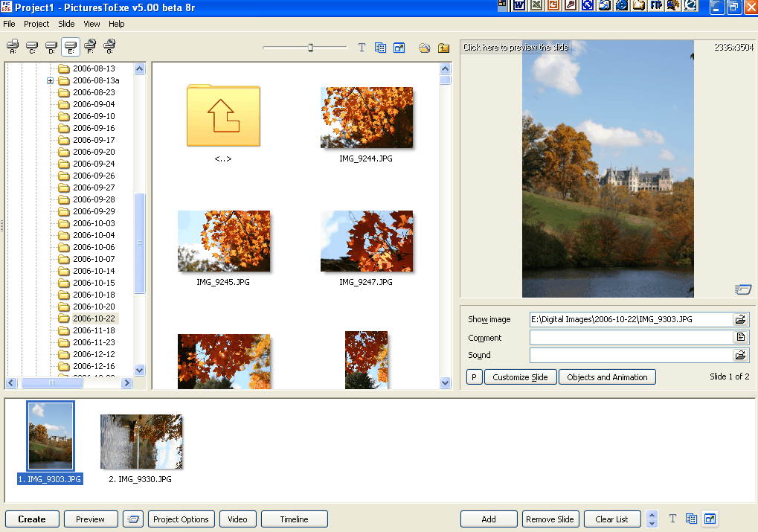Select the A: floppy drive icon
The height and width of the screenshot is (532, 758).
click(x=13, y=47)
